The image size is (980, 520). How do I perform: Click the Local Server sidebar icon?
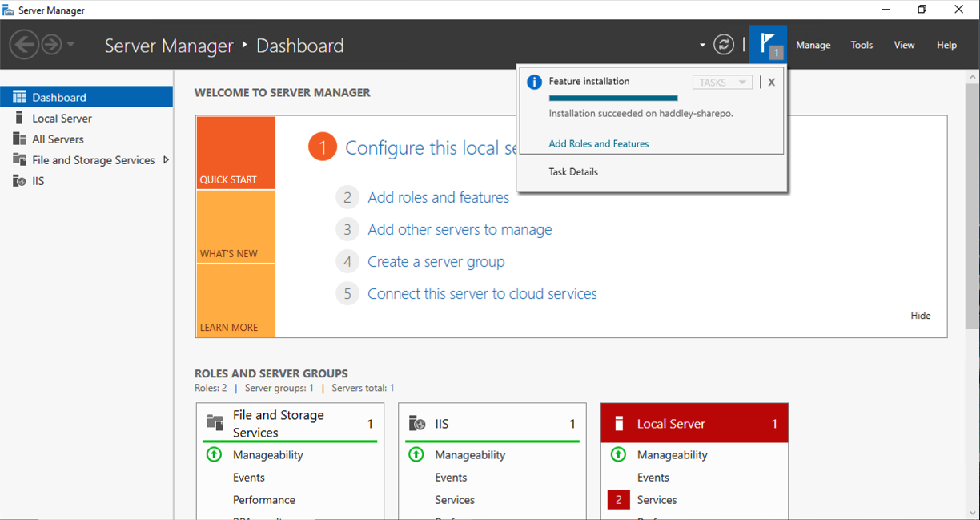(x=19, y=118)
